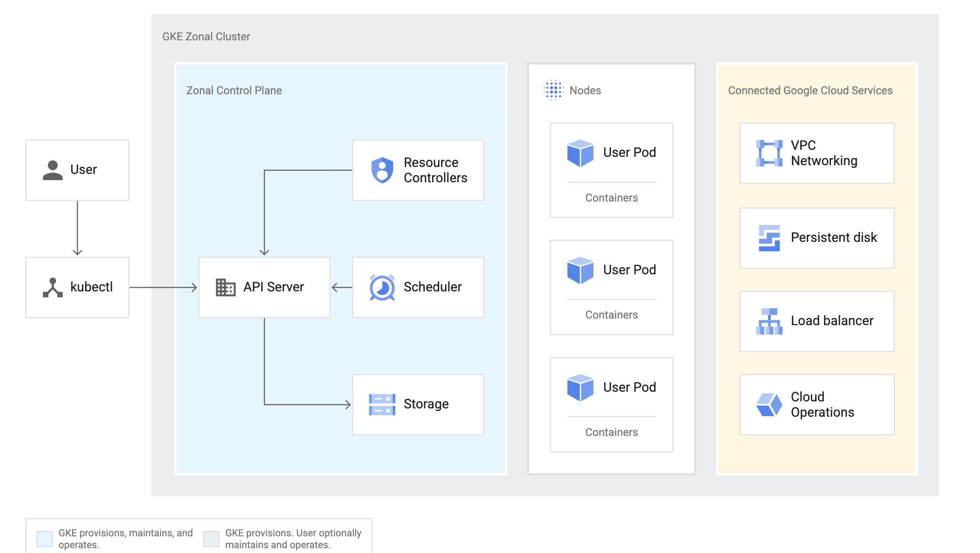Select the "kubectl" label text

coord(92,287)
